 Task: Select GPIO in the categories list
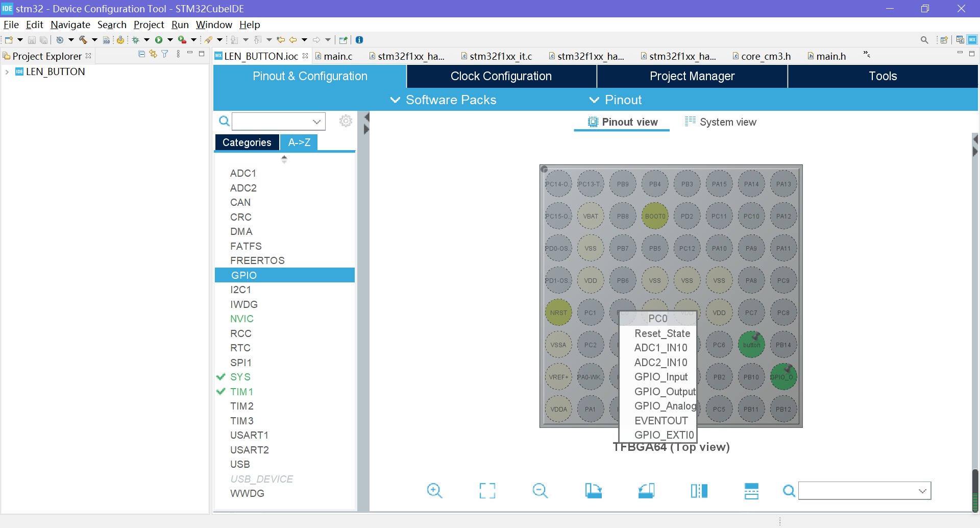click(285, 275)
